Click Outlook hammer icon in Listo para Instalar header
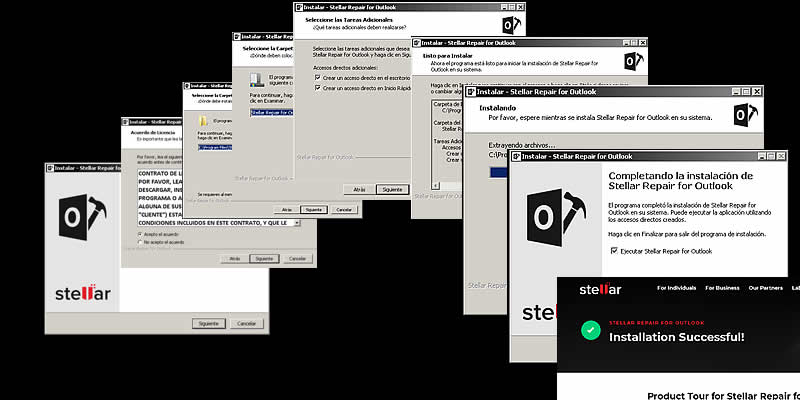The width and height of the screenshot is (800, 400). (634, 61)
